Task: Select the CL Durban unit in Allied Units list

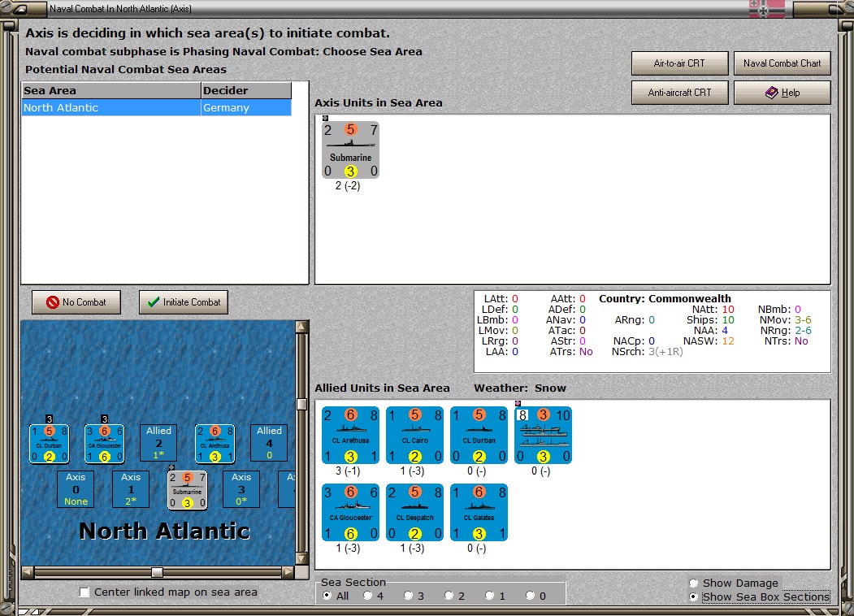Action: pyautogui.click(x=479, y=435)
